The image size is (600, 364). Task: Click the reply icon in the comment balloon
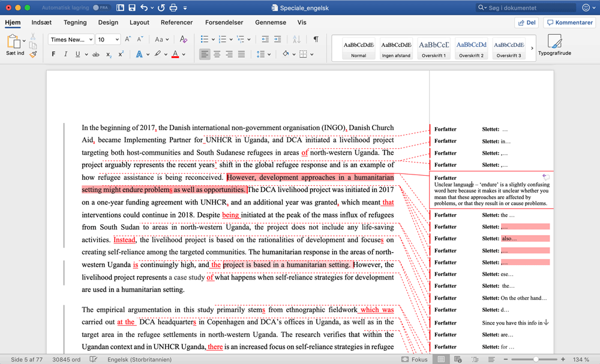click(546, 177)
